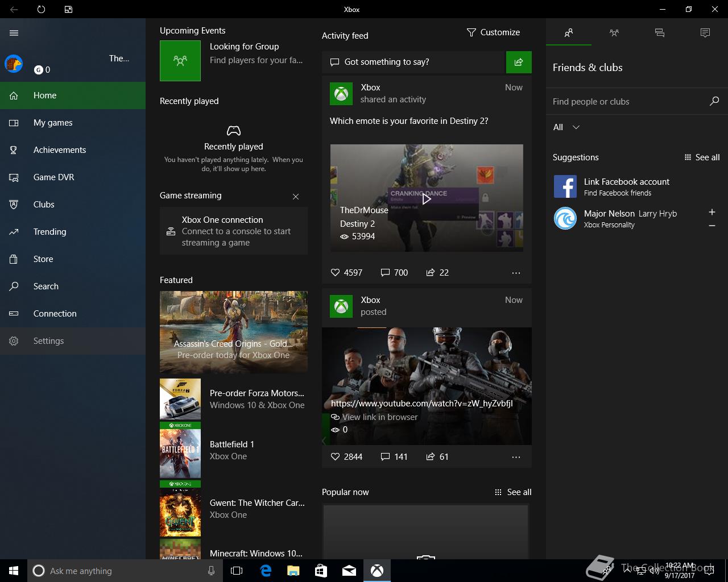Open Mail app from taskbar
The height and width of the screenshot is (582, 728).
pos(349,571)
